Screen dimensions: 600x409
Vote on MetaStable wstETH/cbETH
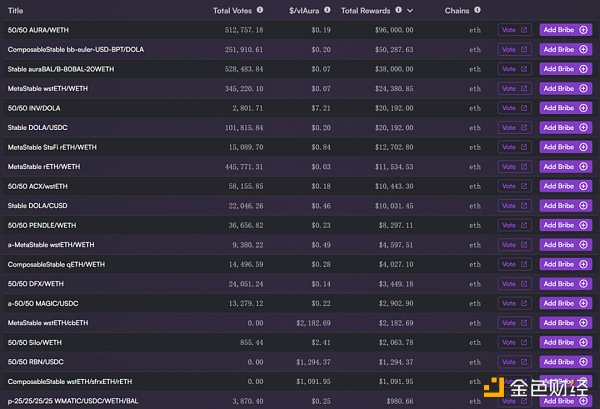tap(514, 323)
